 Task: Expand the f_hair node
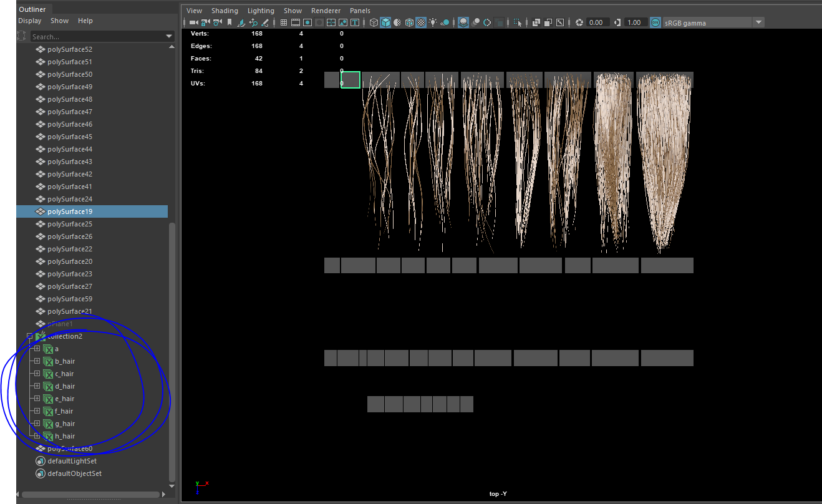tap(37, 411)
